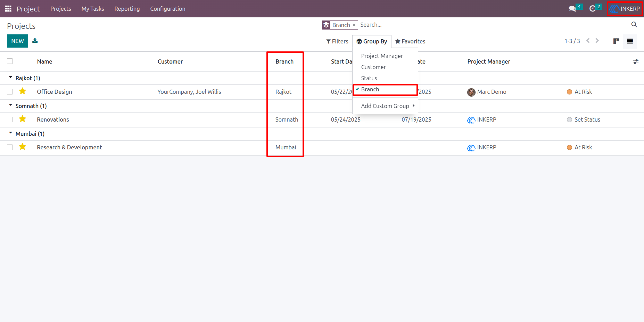Viewport: 644px width, 322px height.
Task: Open the Filters dropdown
Action: point(337,41)
